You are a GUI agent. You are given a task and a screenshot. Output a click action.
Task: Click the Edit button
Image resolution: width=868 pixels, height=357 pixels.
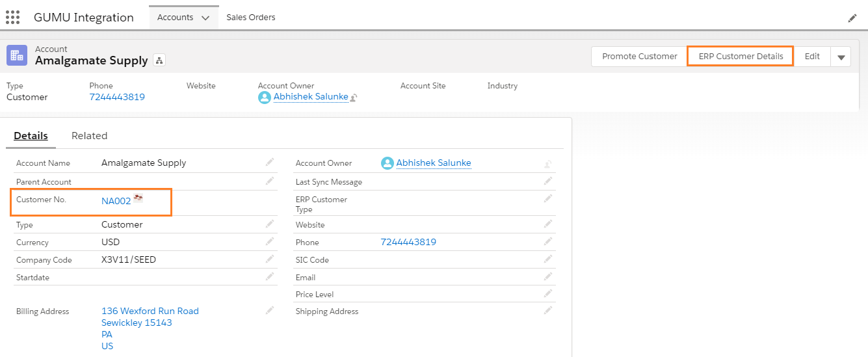pyautogui.click(x=812, y=57)
